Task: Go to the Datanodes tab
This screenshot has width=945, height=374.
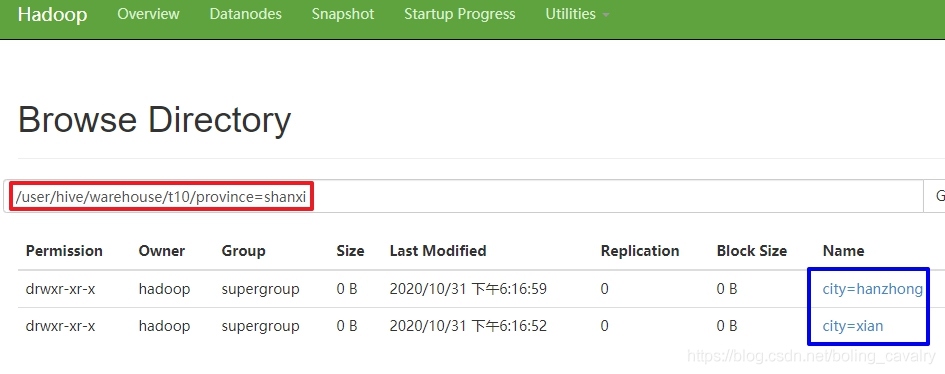Action: tap(245, 14)
